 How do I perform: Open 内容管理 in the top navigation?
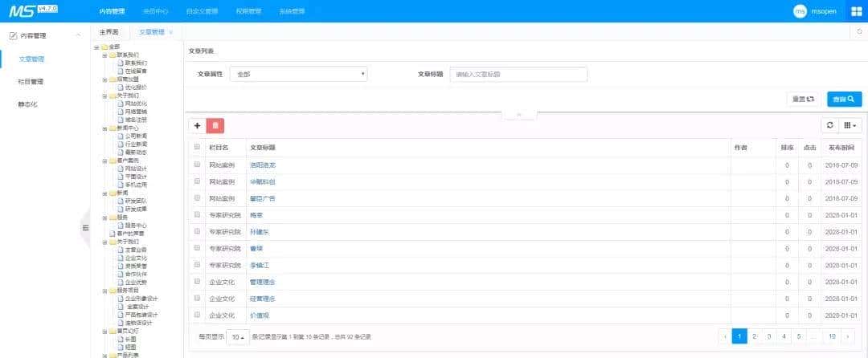[x=112, y=11]
